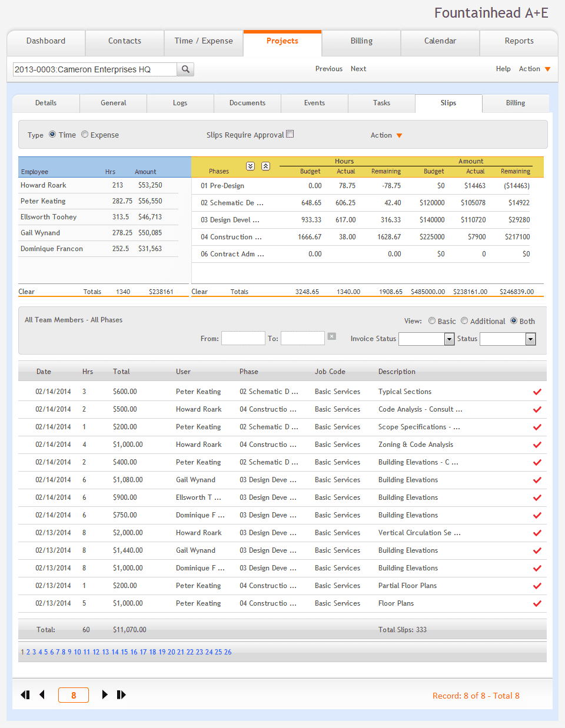
Task: Click the Next link to view next project
Action: [x=358, y=69]
